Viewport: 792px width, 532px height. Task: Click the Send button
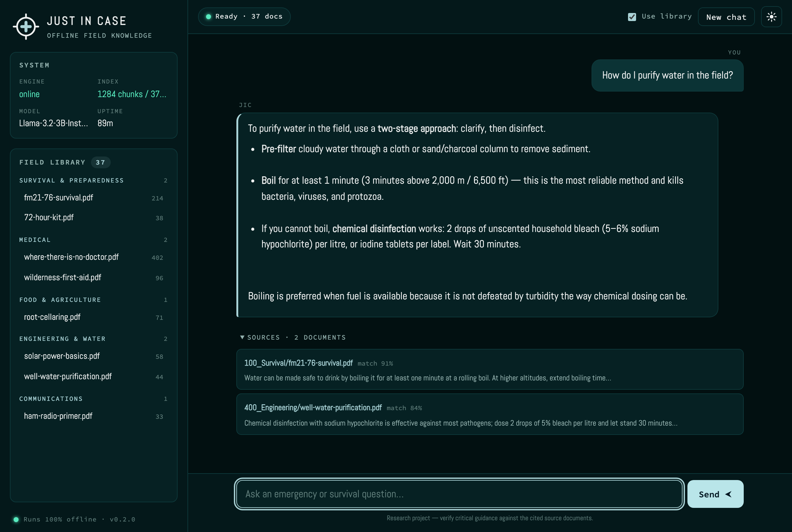pos(715,494)
